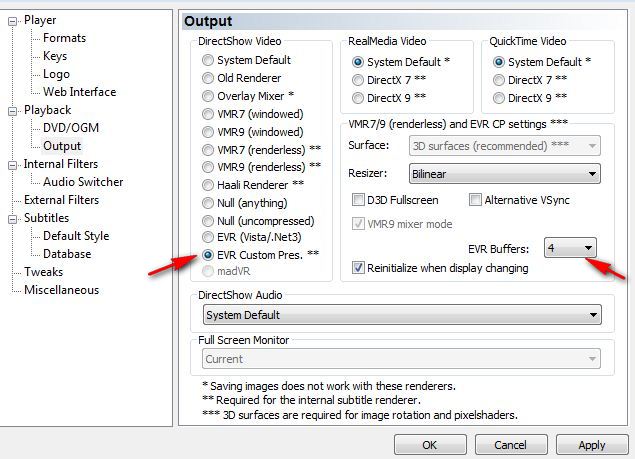Open Logo settings page
635x459 pixels.
[x=56, y=74]
